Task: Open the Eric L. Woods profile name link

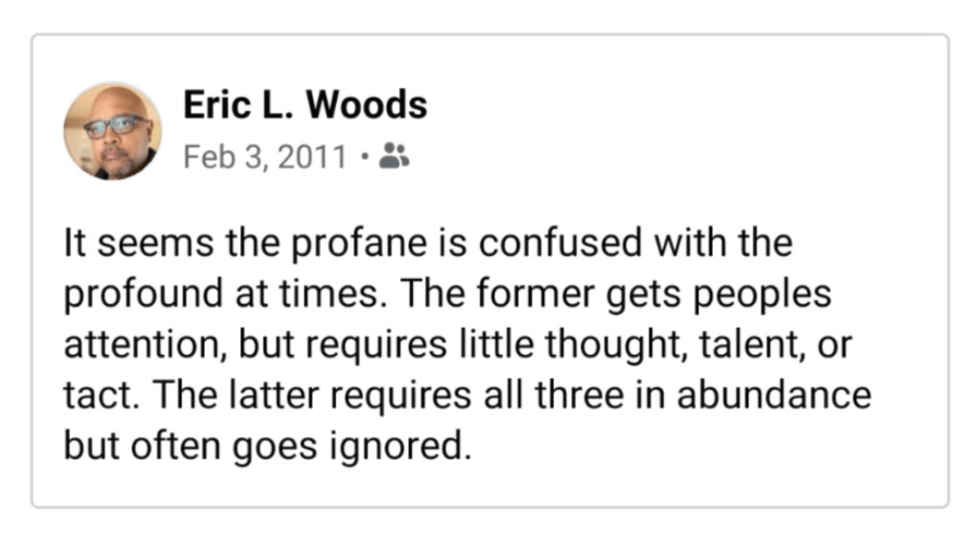Action: tap(305, 105)
